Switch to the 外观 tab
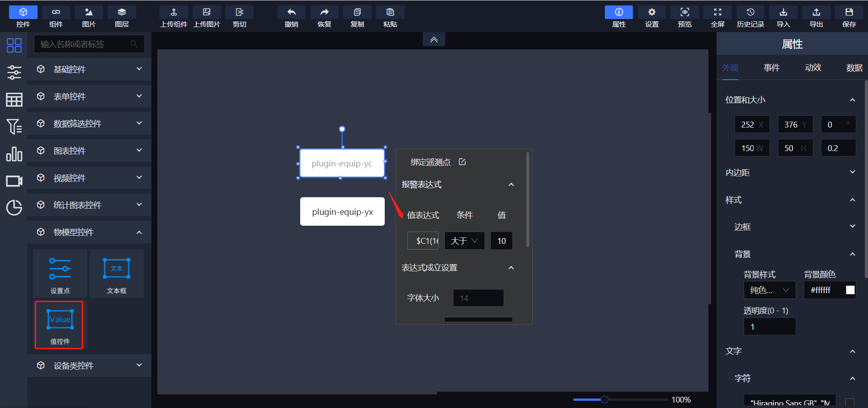 pos(730,68)
